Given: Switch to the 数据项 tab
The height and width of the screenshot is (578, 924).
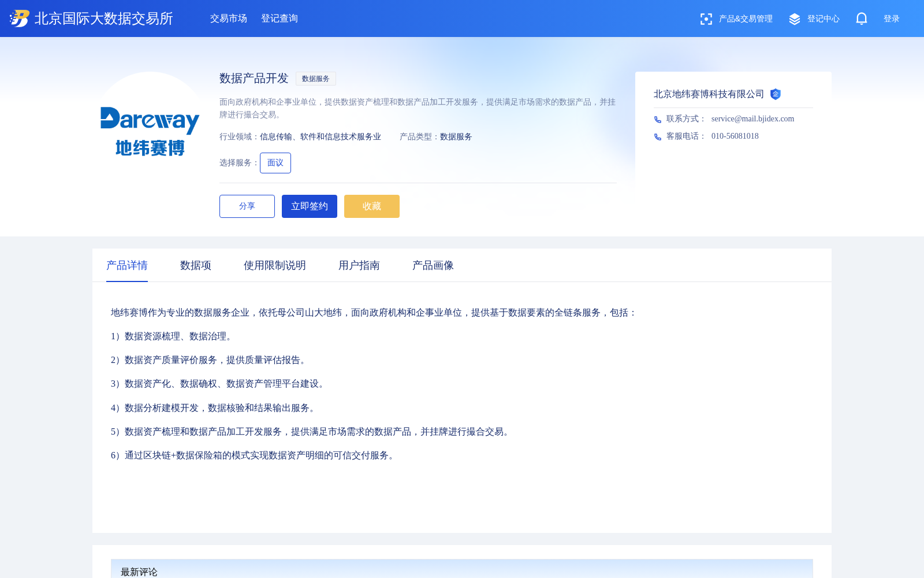Looking at the screenshot, I should pyautogui.click(x=196, y=265).
